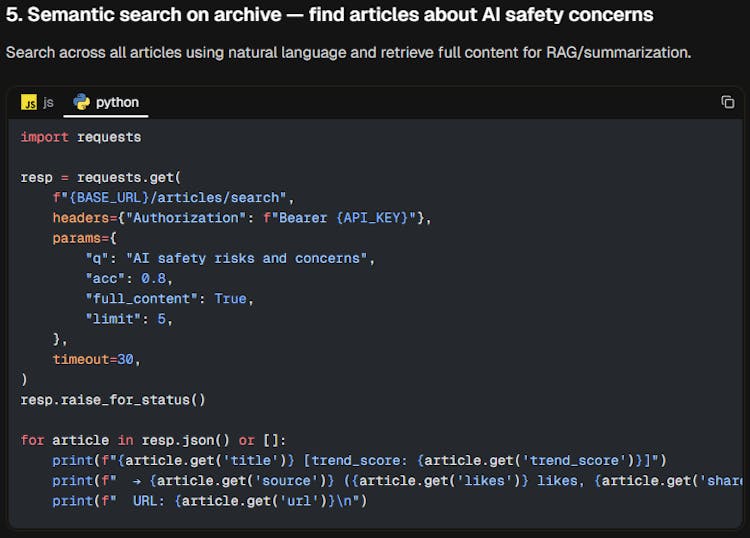750x538 pixels.
Task: Click the timeout=30 parameter
Action: 96,359
